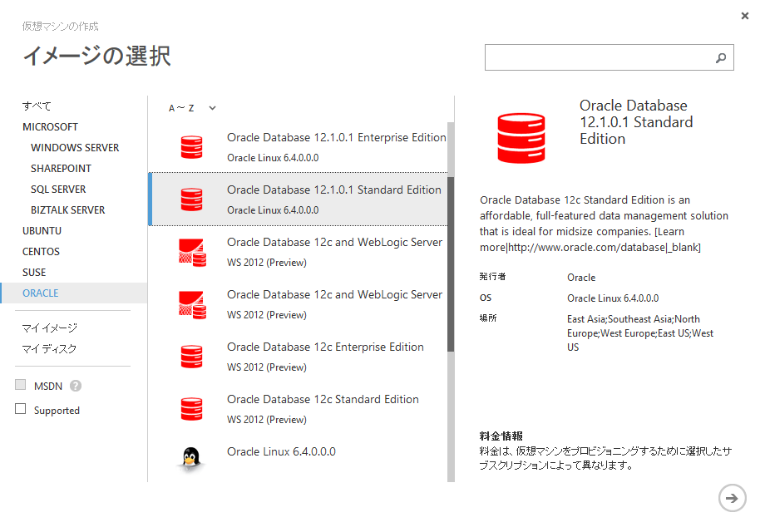Click the Standard Edition 12.1.0.1 database icon
The width and height of the screenshot is (765, 532).
(x=191, y=199)
